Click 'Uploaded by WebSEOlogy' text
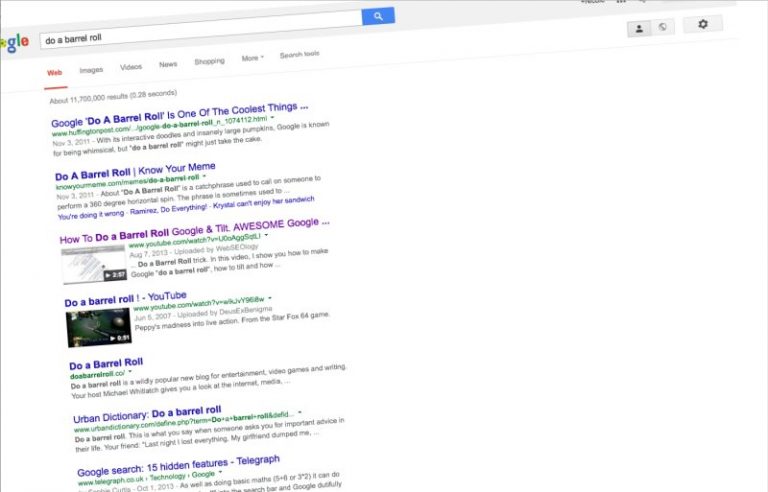The width and height of the screenshot is (768, 492). tap(216, 249)
